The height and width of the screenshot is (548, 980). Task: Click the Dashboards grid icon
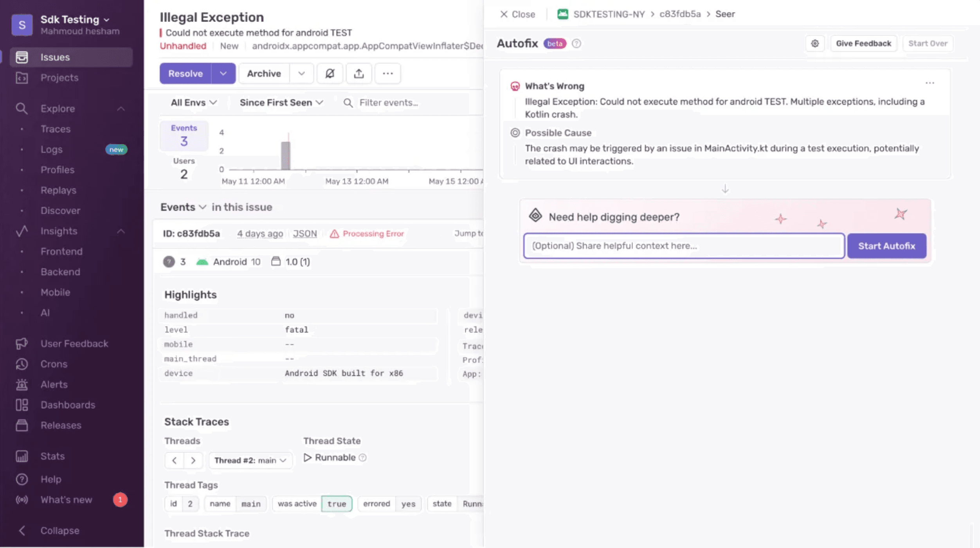pyautogui.click(x=22, y=404)
